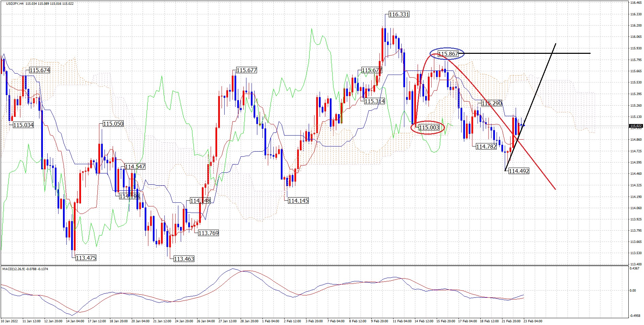644x325 pixels.
Task: Click 115.665 on the price axis
Action: 636,71
